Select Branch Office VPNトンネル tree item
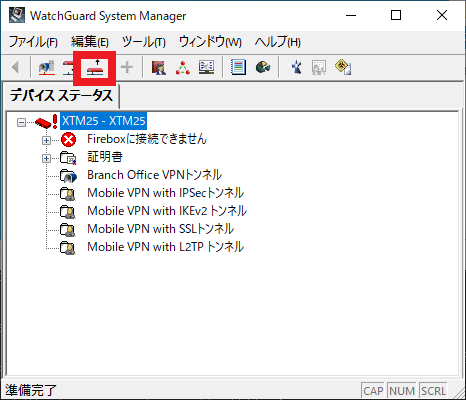The width and height of the screenshot is (466, 400). (154, 175)
